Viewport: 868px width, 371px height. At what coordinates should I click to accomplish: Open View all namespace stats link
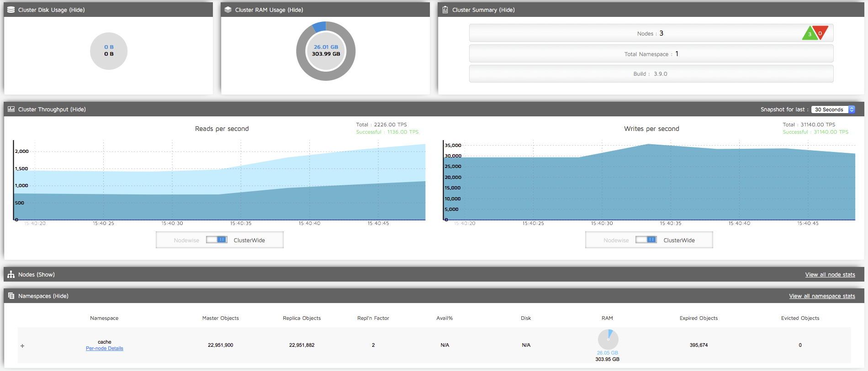point(822,296)
